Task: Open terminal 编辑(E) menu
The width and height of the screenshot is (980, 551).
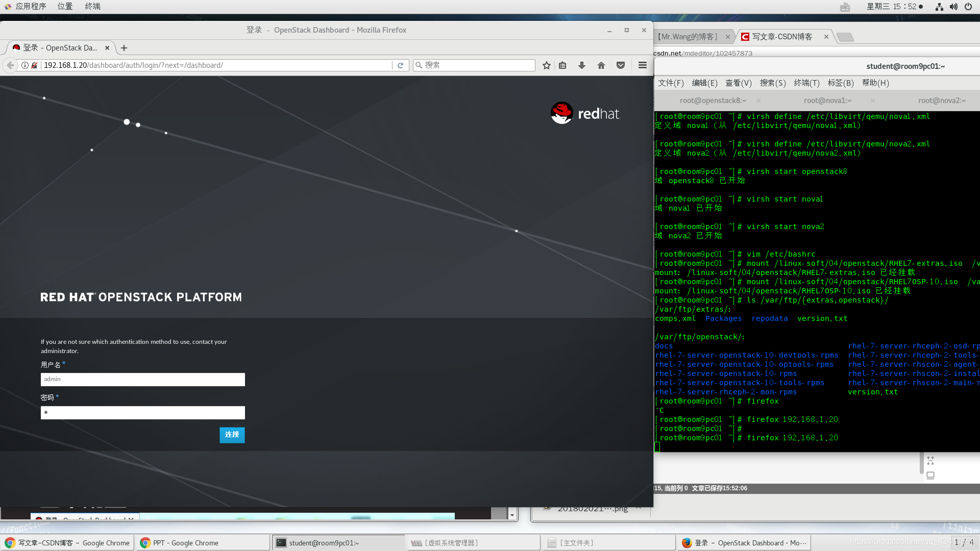Action: tap(704, 83)
